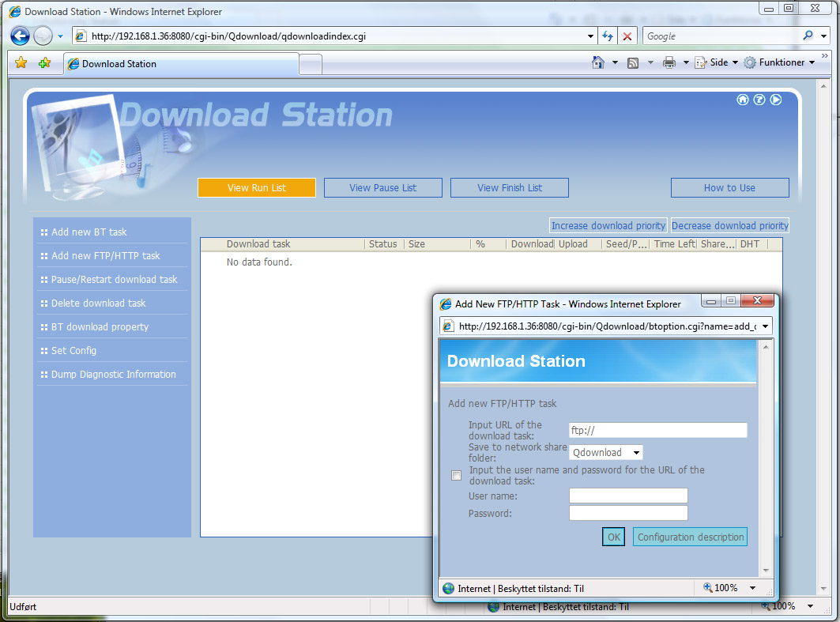Click the Increase download priority button
Viewport: 840px width, 622px height.
(608, 226)
